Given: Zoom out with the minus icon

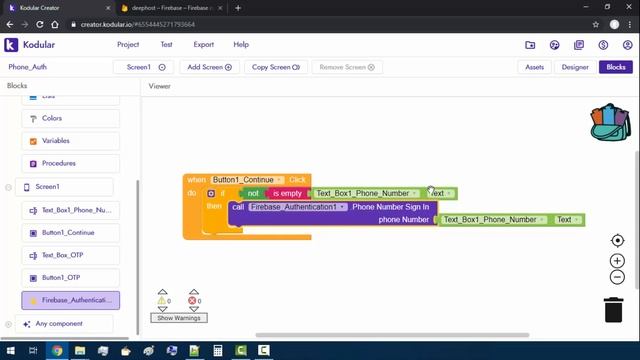Looking at the screenshot, I should pyautogui.click(x=617, y=277).
